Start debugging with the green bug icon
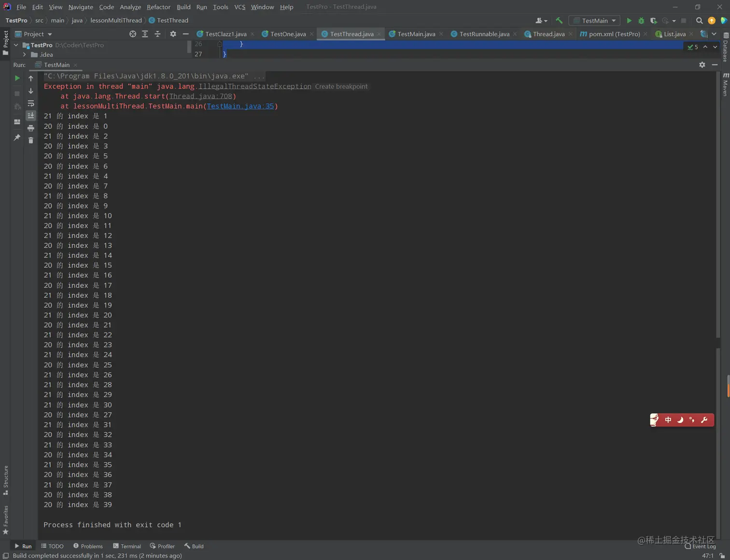This screenshot has width=730, height=560. pyautogui.click(x=641, y=21)
